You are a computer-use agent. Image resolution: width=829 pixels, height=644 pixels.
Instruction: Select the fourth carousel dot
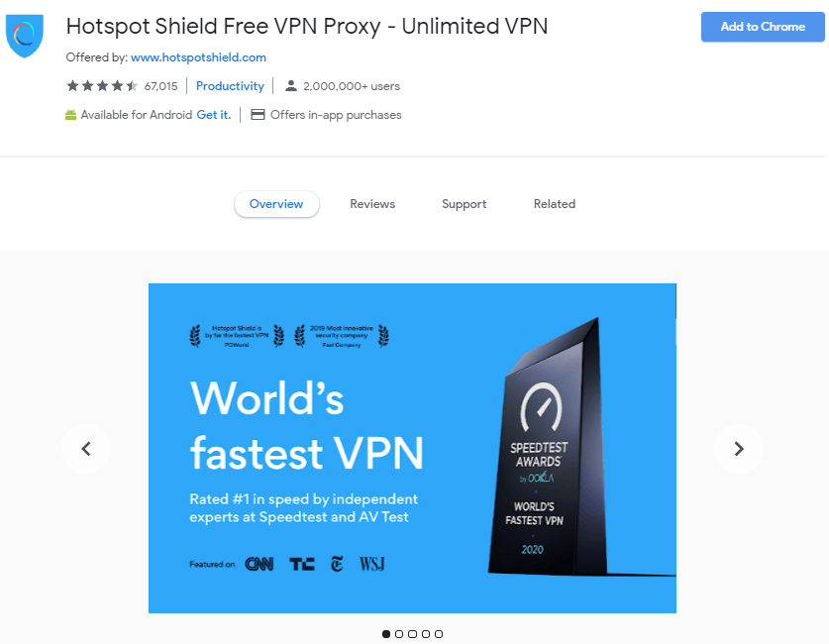426,634
